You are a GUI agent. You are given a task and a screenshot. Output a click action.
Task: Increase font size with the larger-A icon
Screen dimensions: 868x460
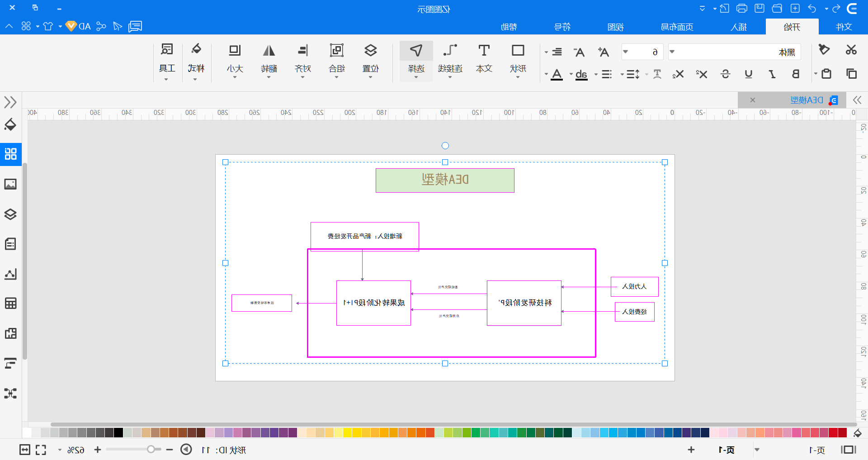point(603,52)
